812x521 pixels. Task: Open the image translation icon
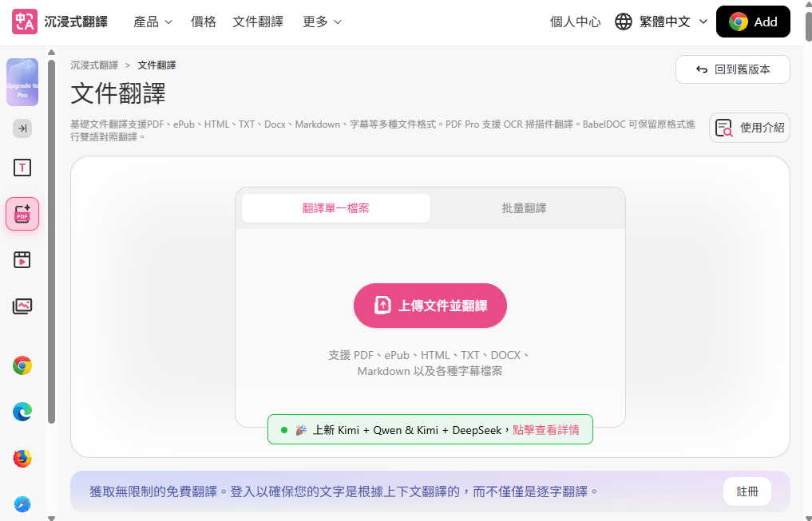22,306
